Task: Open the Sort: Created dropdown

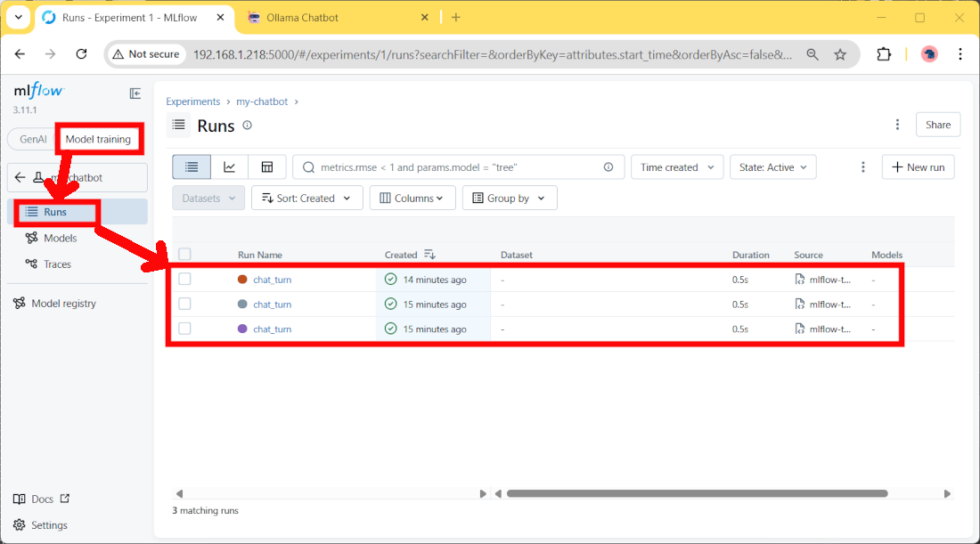Action: 306,198
